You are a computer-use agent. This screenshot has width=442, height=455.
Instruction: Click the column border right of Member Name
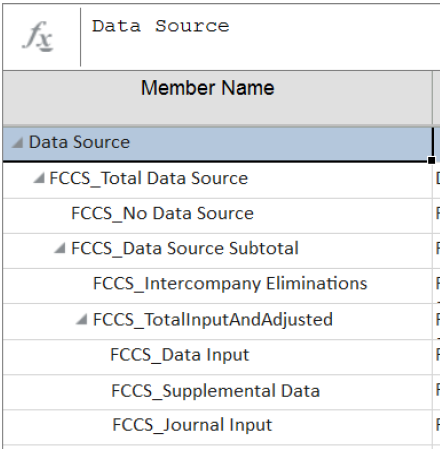point(433,98)
